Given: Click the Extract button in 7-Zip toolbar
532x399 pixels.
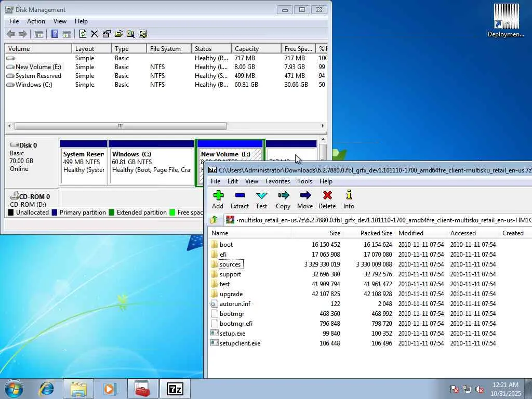Looking at the screenshot, I should (240, 199).
